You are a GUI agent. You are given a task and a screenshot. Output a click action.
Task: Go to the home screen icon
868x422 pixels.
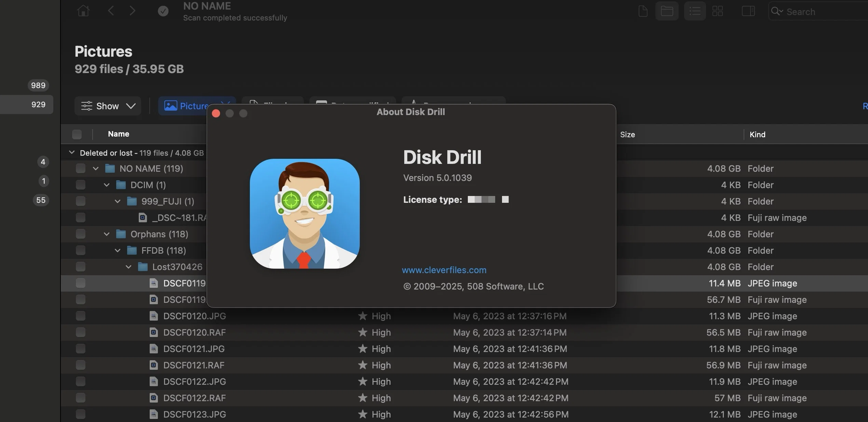point(83,11)
